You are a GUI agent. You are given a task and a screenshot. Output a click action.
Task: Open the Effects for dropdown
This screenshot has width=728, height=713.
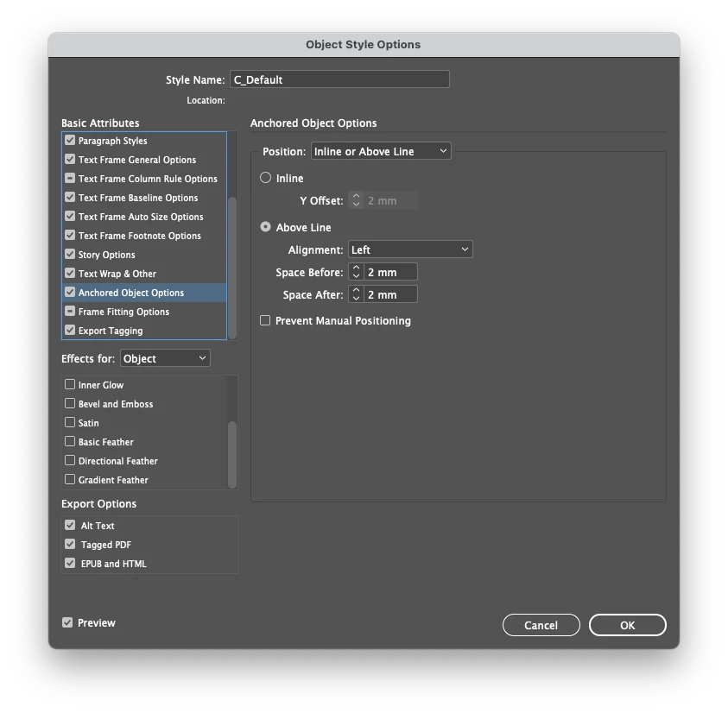tap(165, 358)
